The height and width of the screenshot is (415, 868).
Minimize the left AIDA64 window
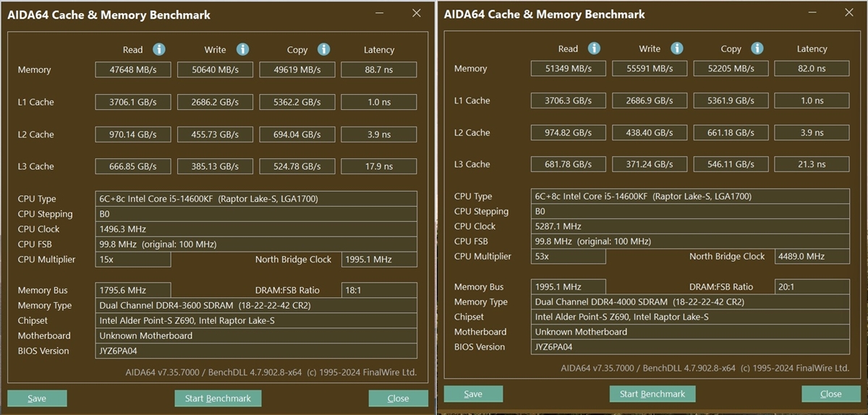point(380,14)
